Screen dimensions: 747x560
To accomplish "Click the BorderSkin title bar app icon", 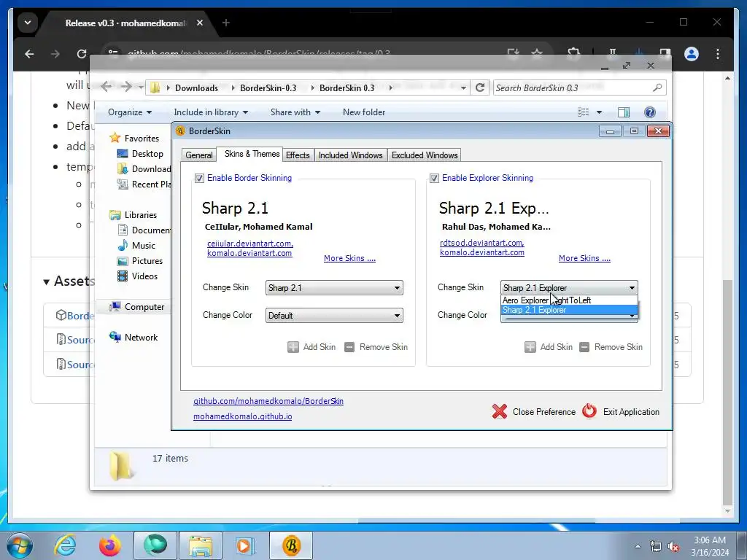I will (180, 131).
